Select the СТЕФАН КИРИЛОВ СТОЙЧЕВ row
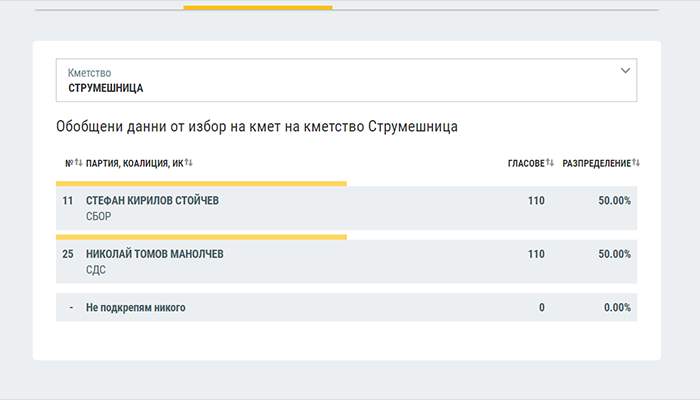Viewport: 700px width, 400px height. click(152, 201)
